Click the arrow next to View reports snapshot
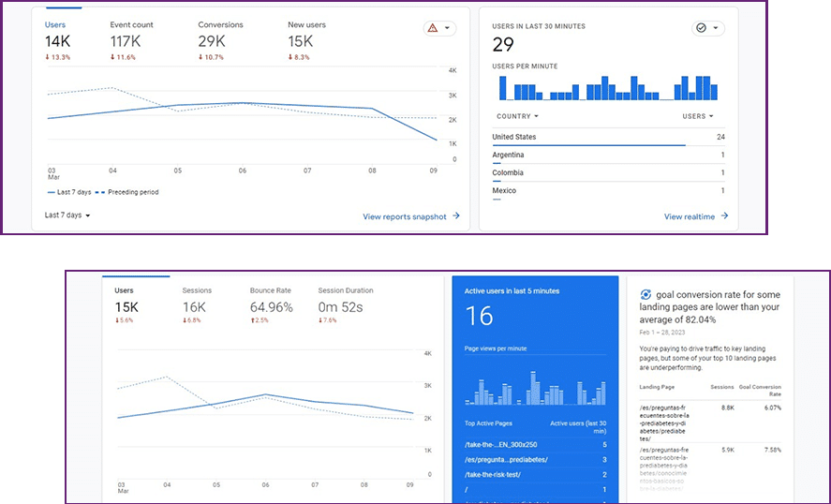This screenshot has height=504, width=831. click(456, 216)
